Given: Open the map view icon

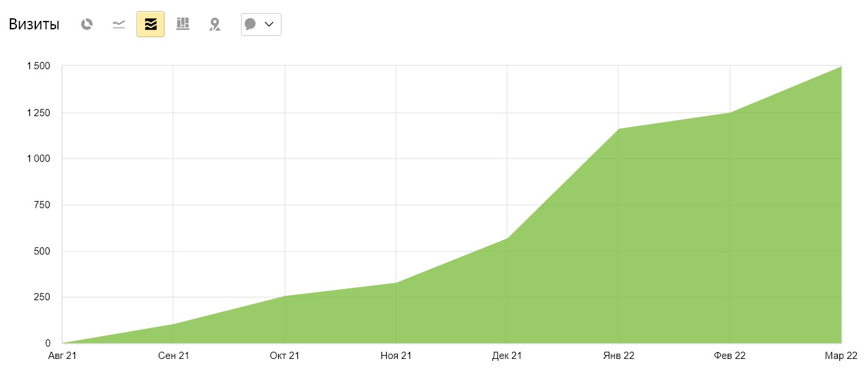Looking at the screenshot, I should coord(215,25).
